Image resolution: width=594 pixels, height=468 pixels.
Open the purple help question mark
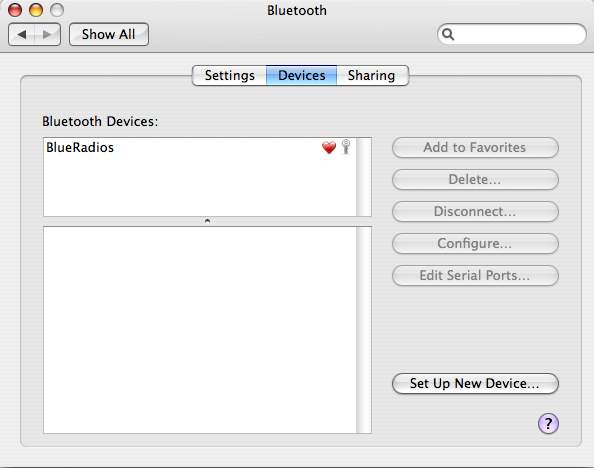548,423
